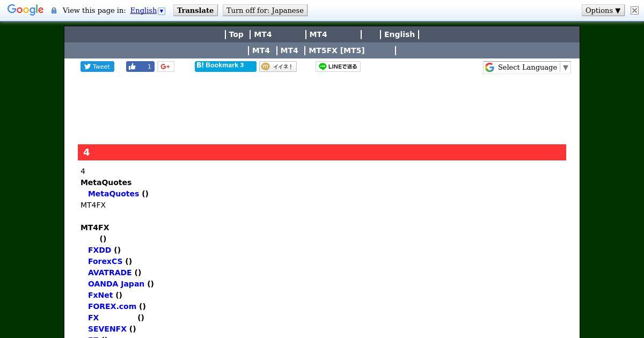Open the ForexCS link

(x=105, y=261)
